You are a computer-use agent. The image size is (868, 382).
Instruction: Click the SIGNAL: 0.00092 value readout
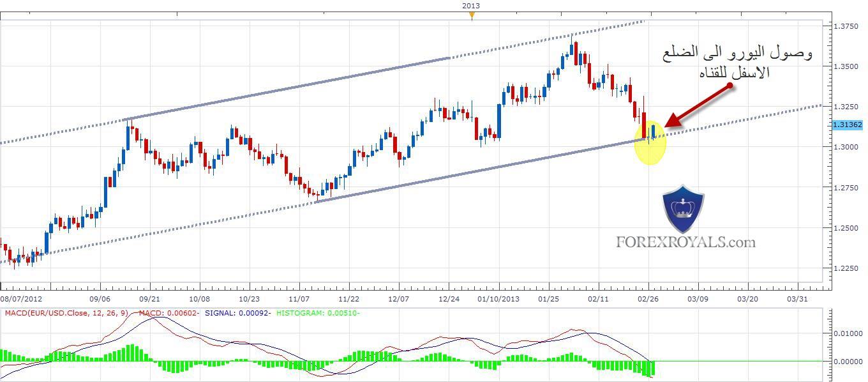(x=237, y=313)
